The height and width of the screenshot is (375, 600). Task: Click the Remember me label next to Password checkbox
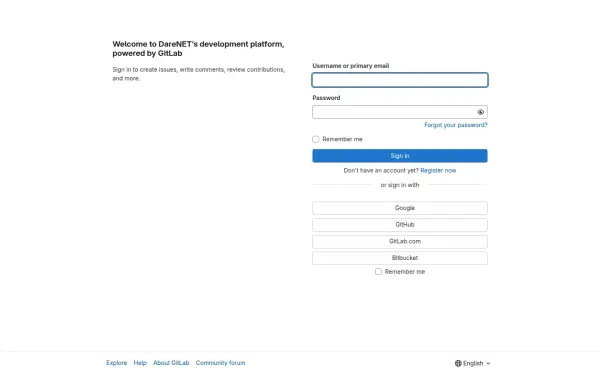342,139
